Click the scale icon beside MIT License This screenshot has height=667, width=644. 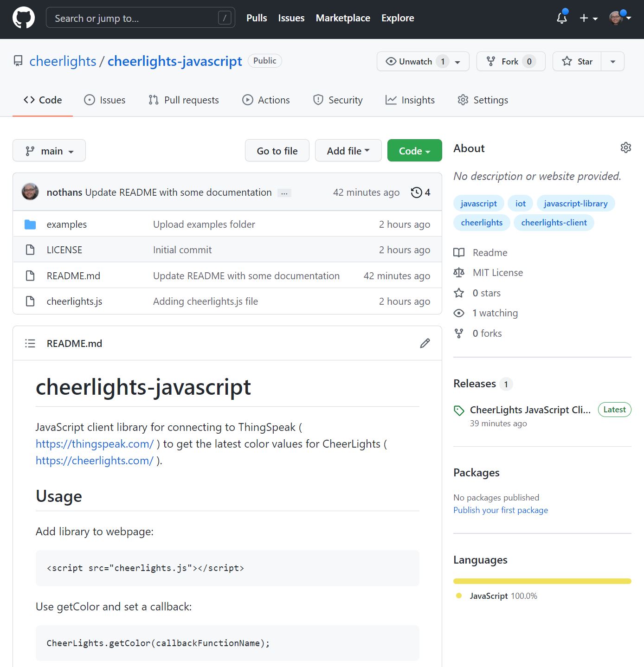(459, 273)
